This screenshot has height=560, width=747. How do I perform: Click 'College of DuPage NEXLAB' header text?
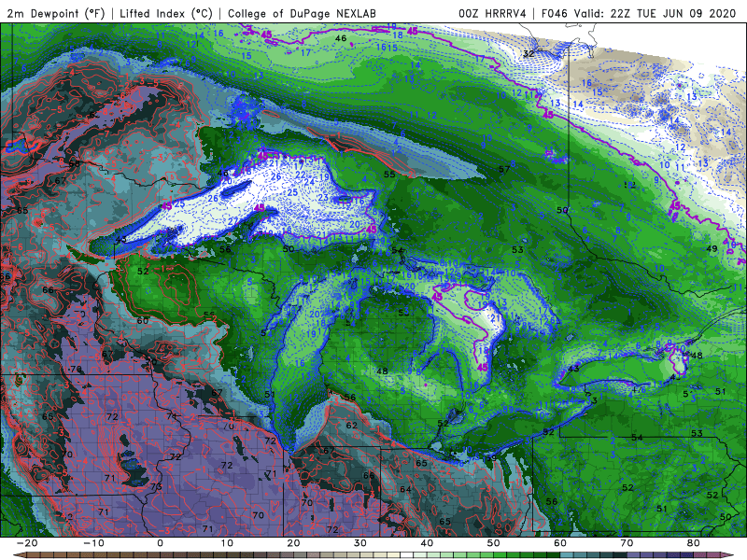click(x=302, y=13)
